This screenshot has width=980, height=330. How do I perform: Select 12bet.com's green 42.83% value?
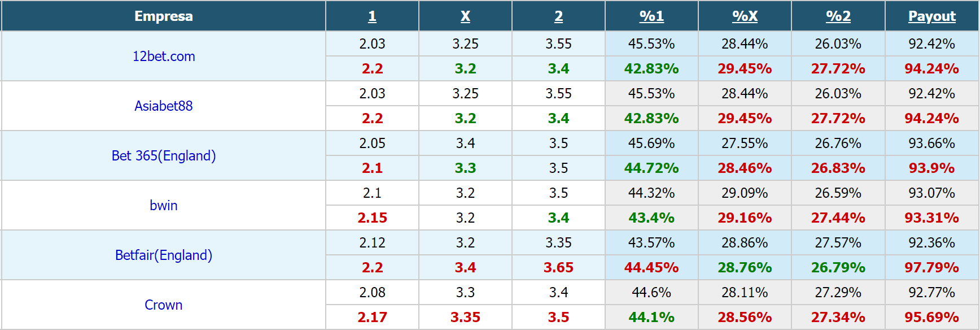tap(651, 69)
